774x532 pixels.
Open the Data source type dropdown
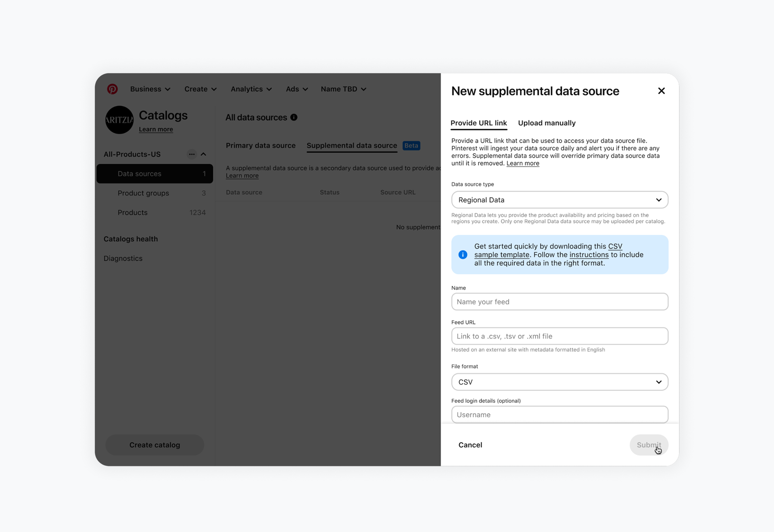[559, 200]
